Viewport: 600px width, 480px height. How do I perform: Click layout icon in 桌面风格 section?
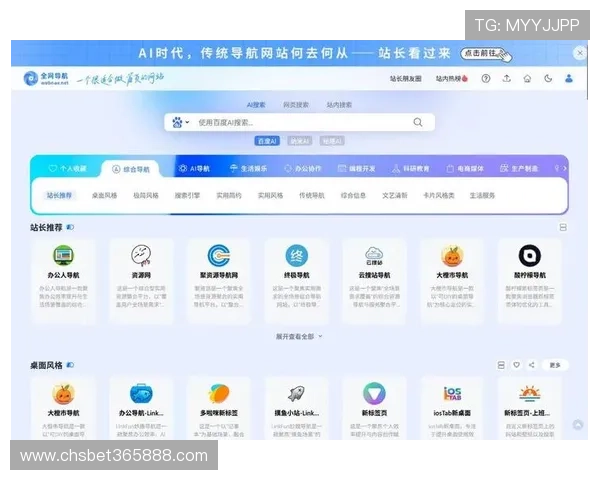pos(501,365)
